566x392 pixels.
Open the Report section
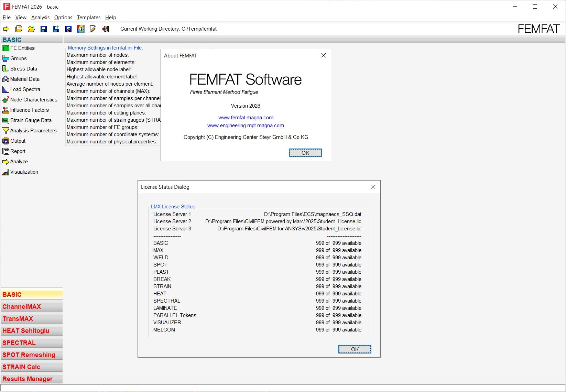click(x=14, y=151)
